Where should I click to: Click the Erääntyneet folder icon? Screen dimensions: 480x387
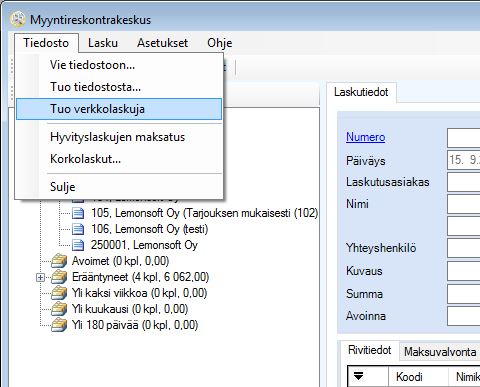(x=59, y=277)
